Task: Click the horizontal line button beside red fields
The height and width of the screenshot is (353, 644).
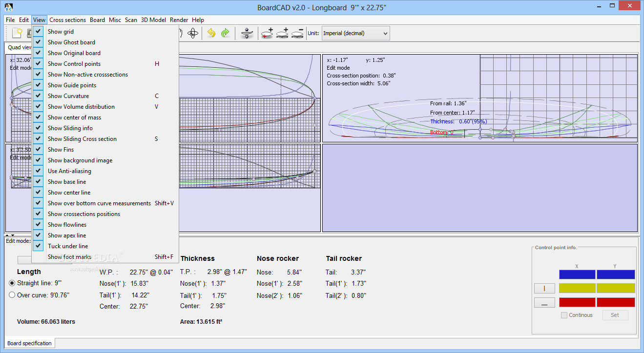Action: (x=544, y=302)
